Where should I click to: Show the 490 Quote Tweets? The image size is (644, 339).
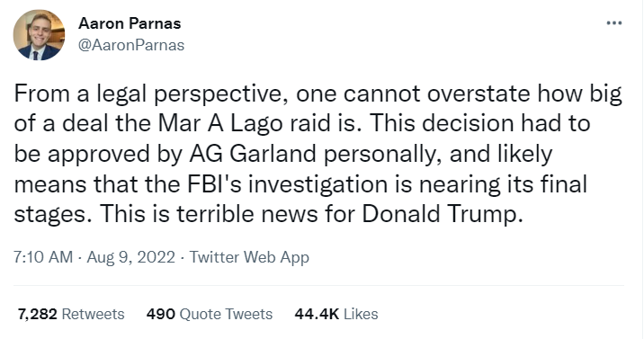tap(210, 314)
